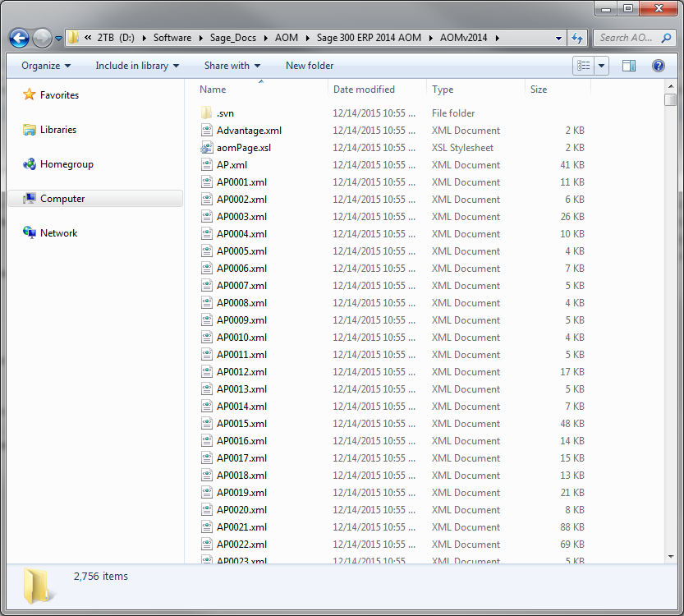The image size is (684, 616).
Task: Select aomPage.xsl stylesheet icon
Action: click(207, 148)
